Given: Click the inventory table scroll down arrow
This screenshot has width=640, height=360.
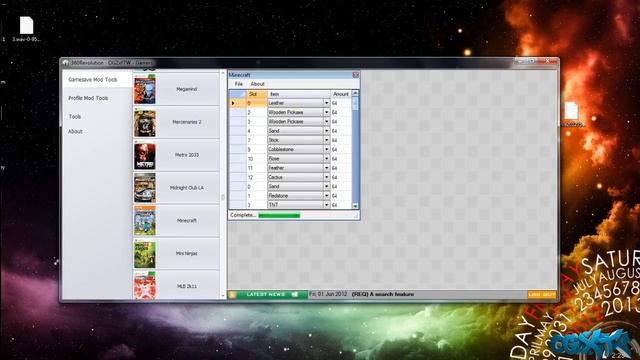Looking at the screenshot, I should coord(355,206).
